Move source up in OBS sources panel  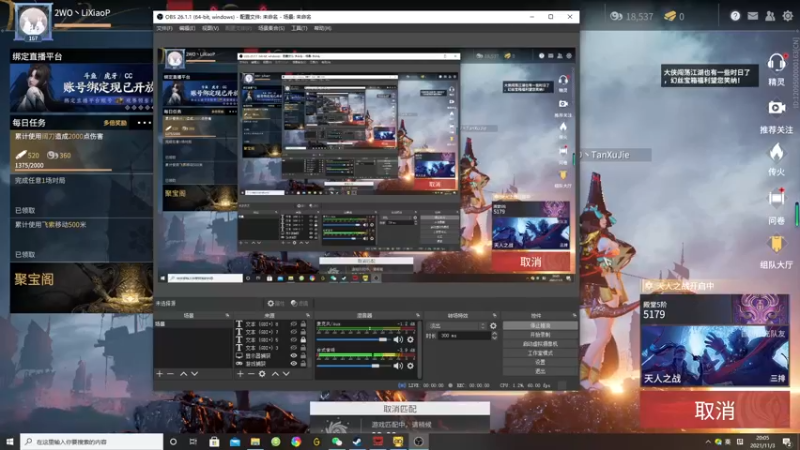pyautogui.click(x=275, y=374)
